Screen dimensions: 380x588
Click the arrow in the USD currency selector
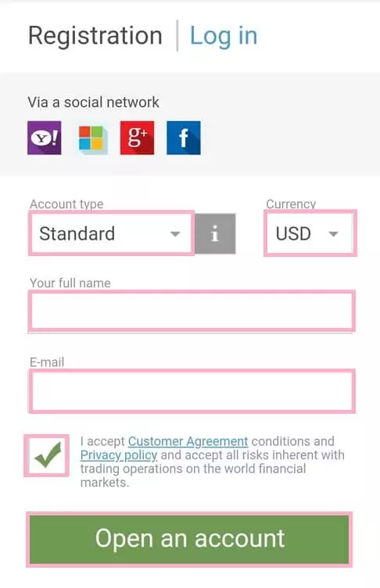point(333,234)
